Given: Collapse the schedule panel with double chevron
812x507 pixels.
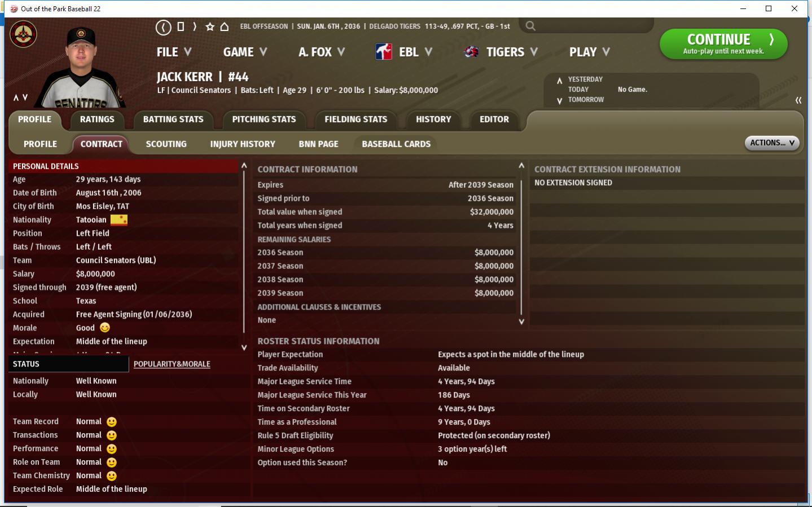Looking at the screenshot, I should (798, 100).
